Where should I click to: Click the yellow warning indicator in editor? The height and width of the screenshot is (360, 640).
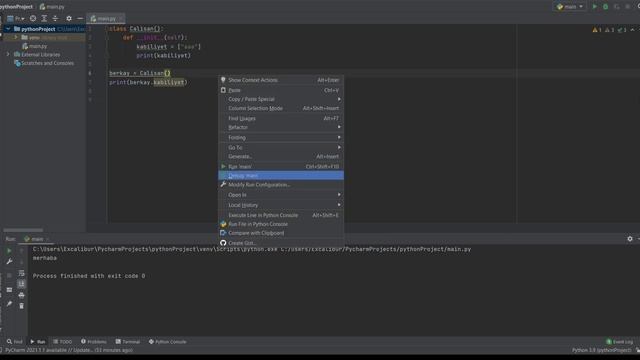click(x=597, y=30)
